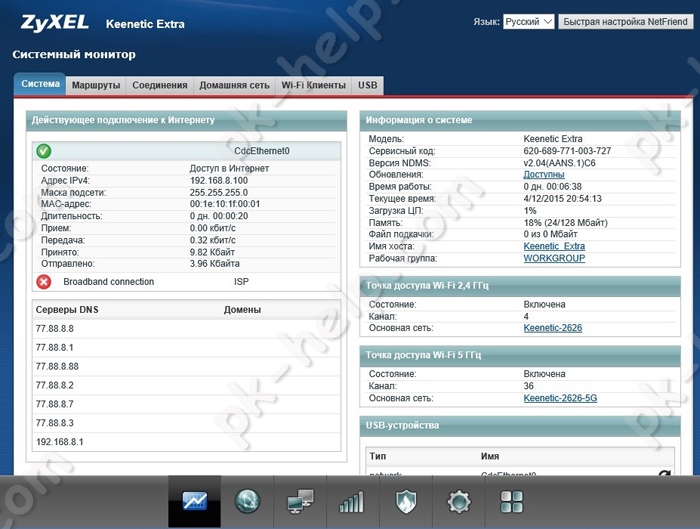Switch to the Домашняя сеть tab
The image size is (700, 529).
234,85
